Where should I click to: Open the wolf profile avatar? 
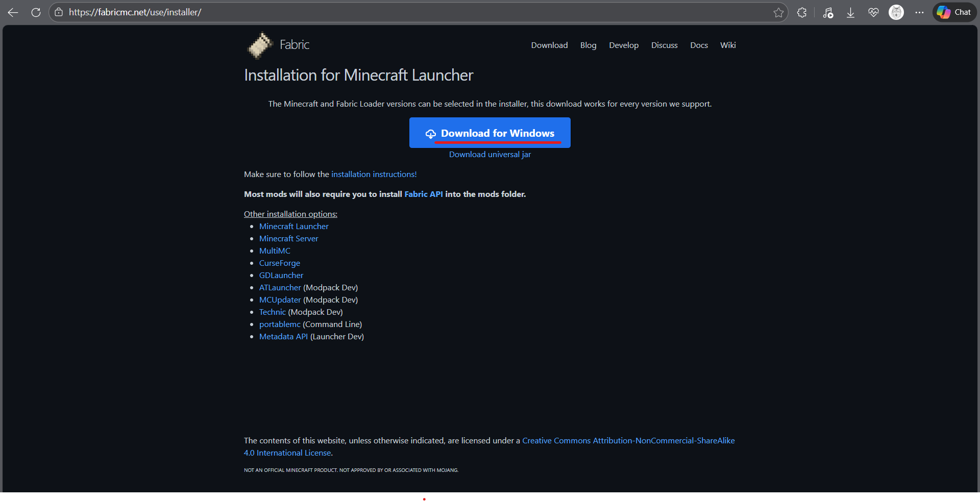[896, 12]
